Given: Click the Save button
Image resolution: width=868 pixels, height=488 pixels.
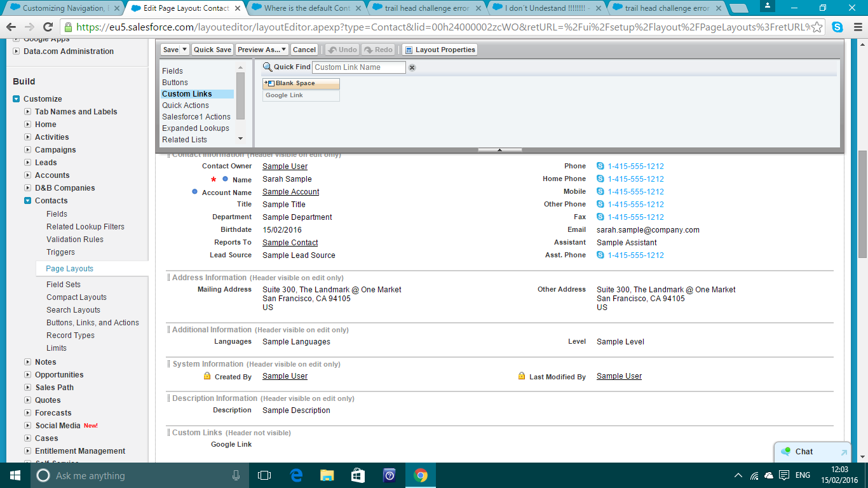Looking at the screenshot, I should tap(170, 50).
